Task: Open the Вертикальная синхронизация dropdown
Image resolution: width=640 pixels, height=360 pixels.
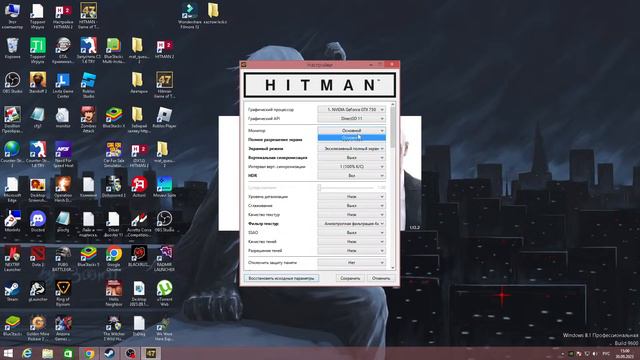Action: tap(351, 158)
